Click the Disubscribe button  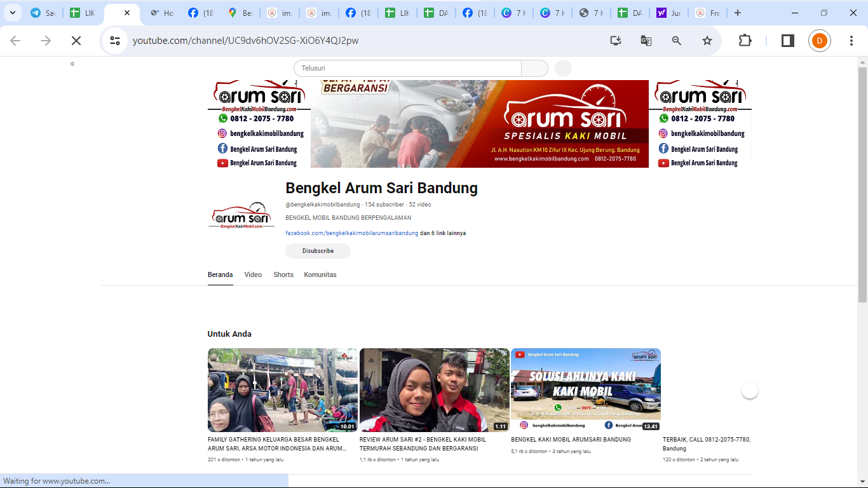[318, 251]
